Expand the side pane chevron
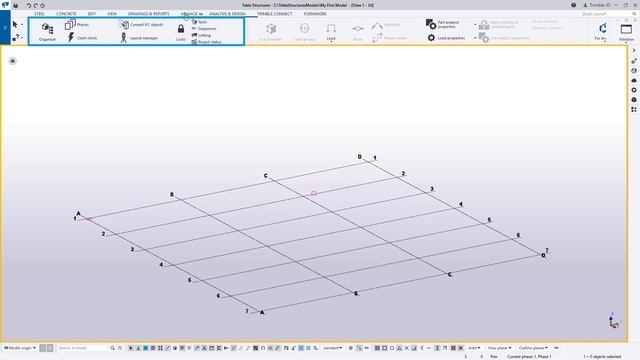Image resolution: width=640 pixels, height=360 pixels. [x=634, y=50]
